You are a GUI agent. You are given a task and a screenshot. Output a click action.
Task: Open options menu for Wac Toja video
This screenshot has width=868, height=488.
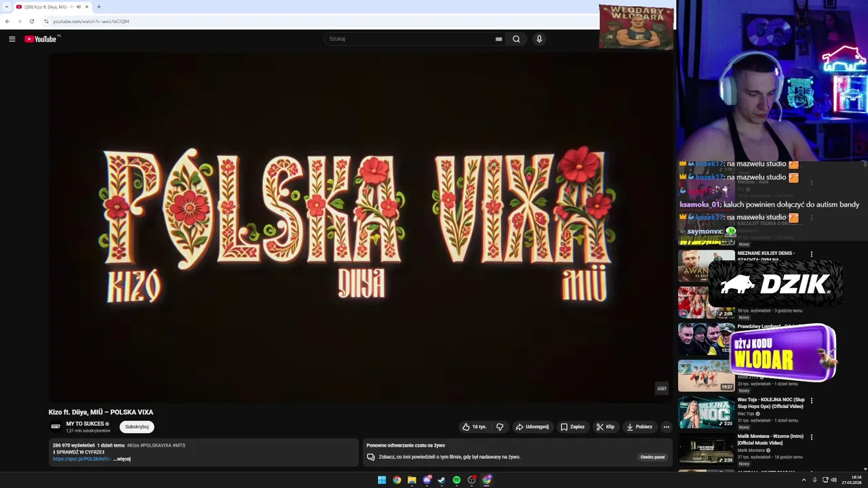pos(812,401)
